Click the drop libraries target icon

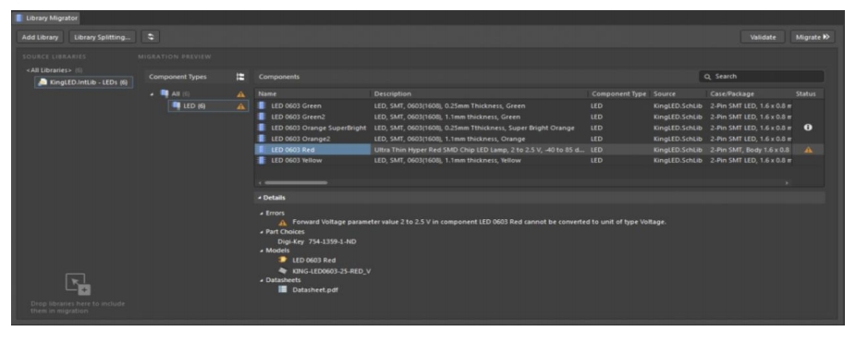78,284
